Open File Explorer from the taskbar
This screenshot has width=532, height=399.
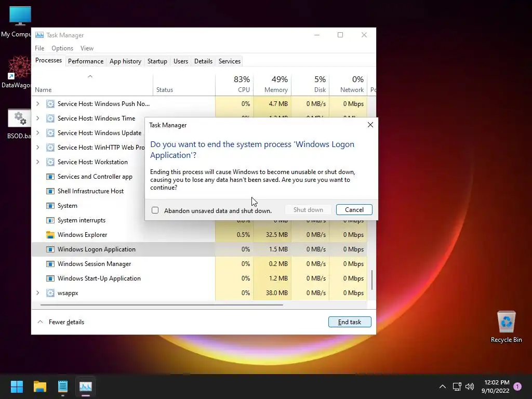[x=39, y=387]
